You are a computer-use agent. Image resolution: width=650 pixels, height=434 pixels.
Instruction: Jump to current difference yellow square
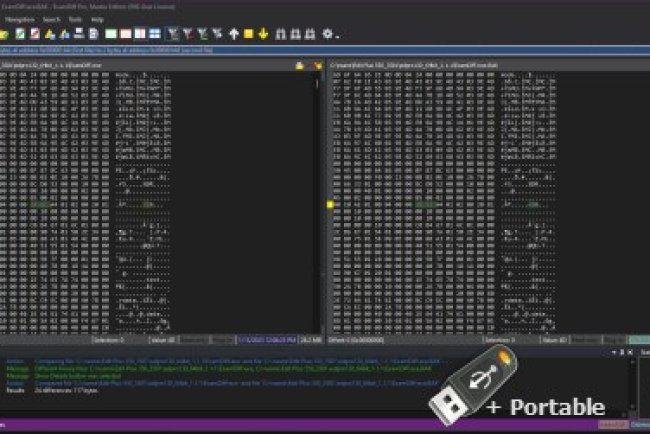click(x=248, y=34)
